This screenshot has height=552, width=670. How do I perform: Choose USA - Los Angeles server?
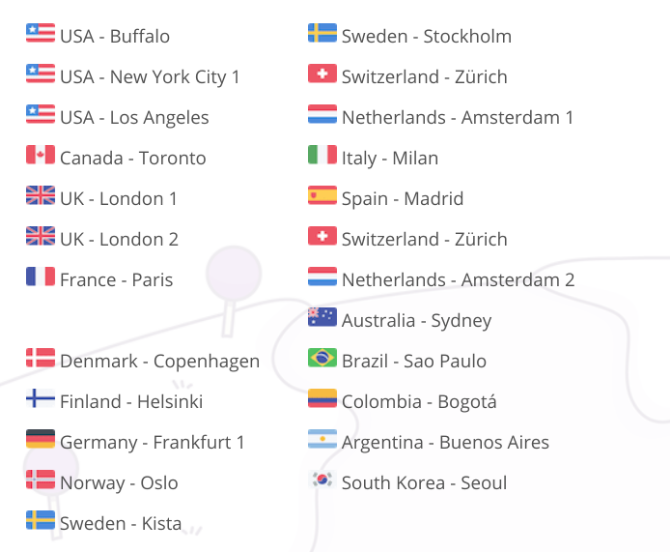[x=134, y=117]
